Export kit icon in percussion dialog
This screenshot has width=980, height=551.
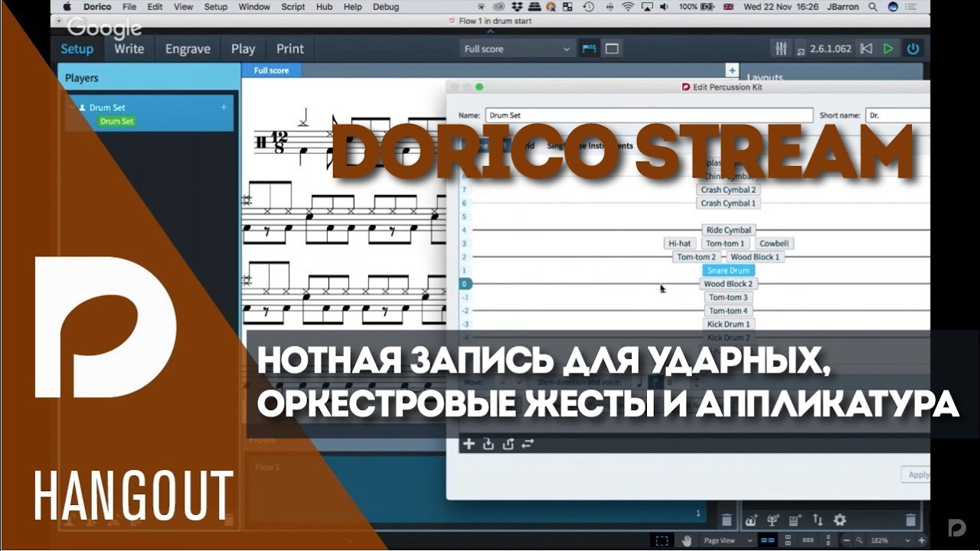[x=508, y=443]
